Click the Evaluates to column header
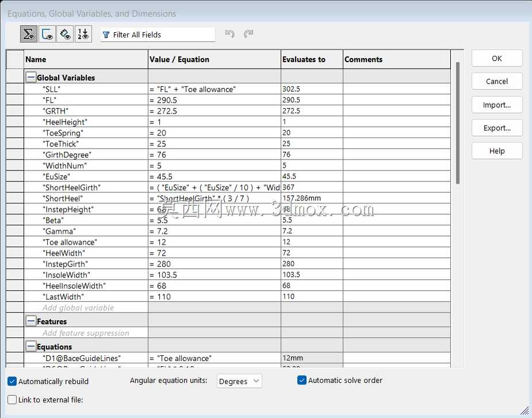Viewport: 532px width, 418px height. [312, 59]
